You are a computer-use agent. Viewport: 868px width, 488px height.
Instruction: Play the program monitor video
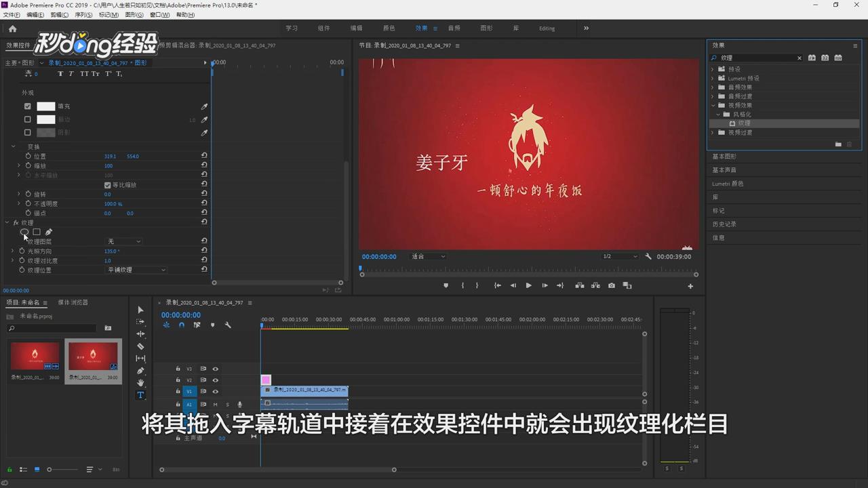528,285
